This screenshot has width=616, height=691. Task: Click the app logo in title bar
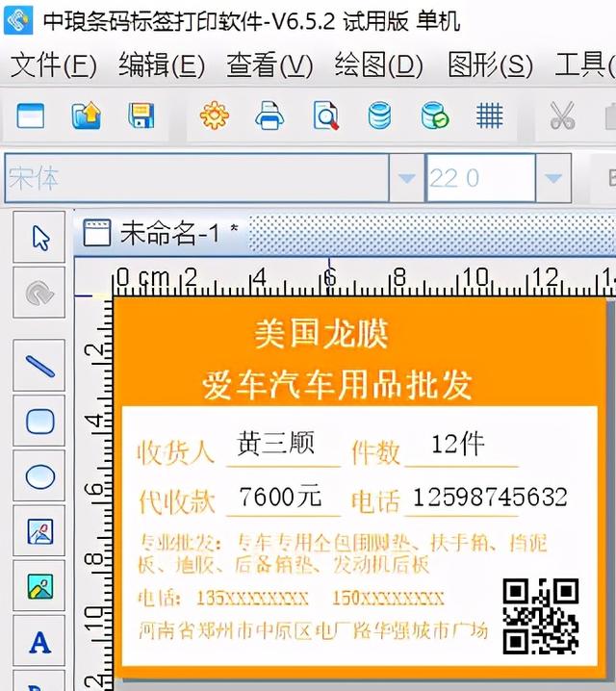[x=18, y=20]
